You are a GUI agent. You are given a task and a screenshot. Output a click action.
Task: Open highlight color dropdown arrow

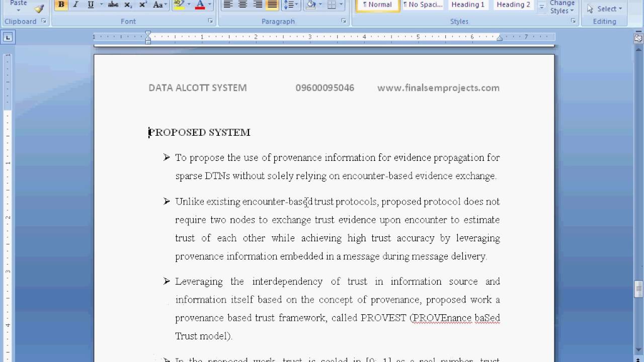pos(188,5)
